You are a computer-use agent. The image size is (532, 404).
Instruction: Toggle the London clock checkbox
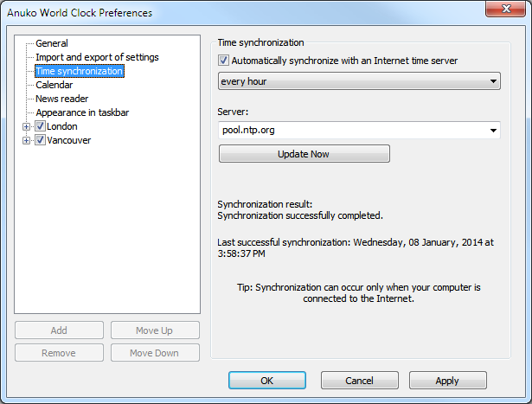(x=40, y=126)
